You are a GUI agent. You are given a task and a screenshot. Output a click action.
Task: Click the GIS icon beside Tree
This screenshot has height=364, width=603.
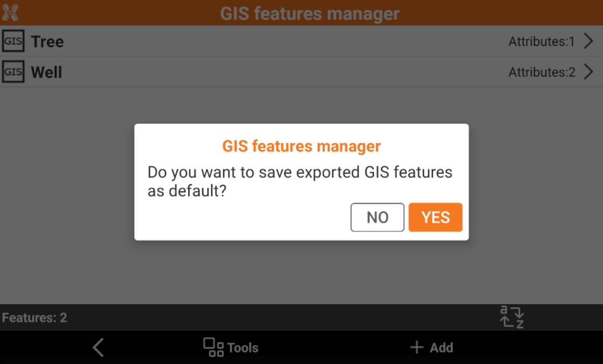13,41
